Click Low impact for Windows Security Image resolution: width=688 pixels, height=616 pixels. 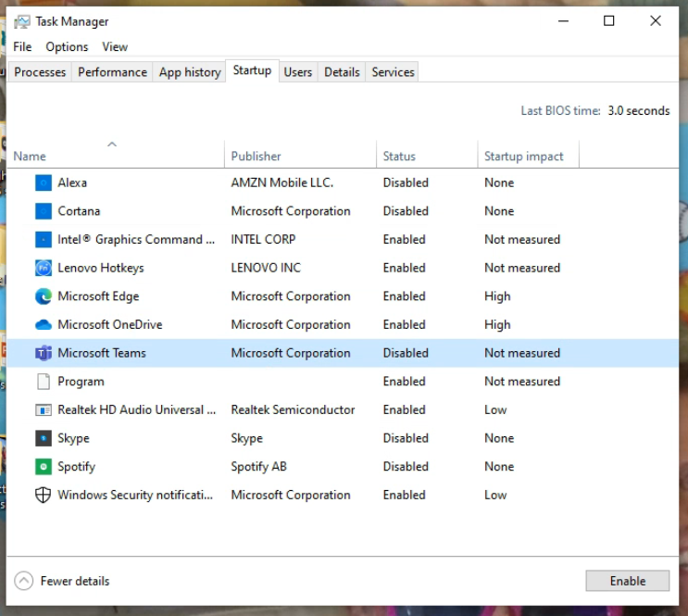coord(495,495)
